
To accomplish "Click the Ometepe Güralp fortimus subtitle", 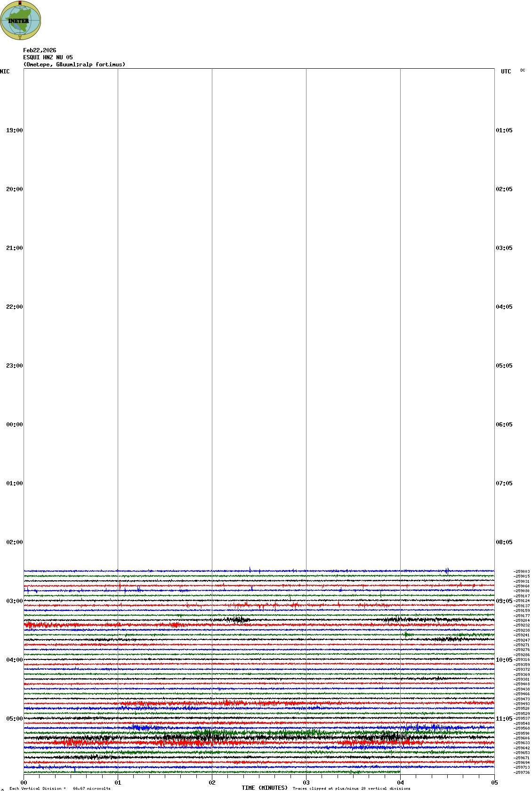I will pyautogui.click(x=74, y=64).
